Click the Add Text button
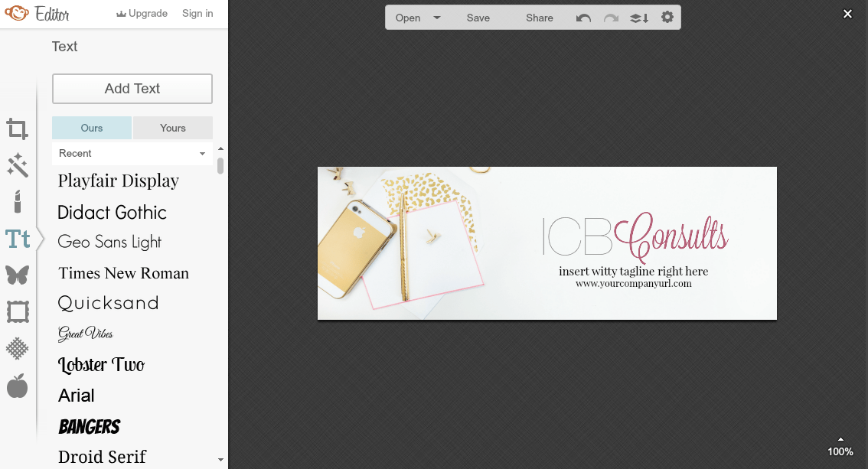This screenshot has width=868, height=469. click(x=132, y=89)
